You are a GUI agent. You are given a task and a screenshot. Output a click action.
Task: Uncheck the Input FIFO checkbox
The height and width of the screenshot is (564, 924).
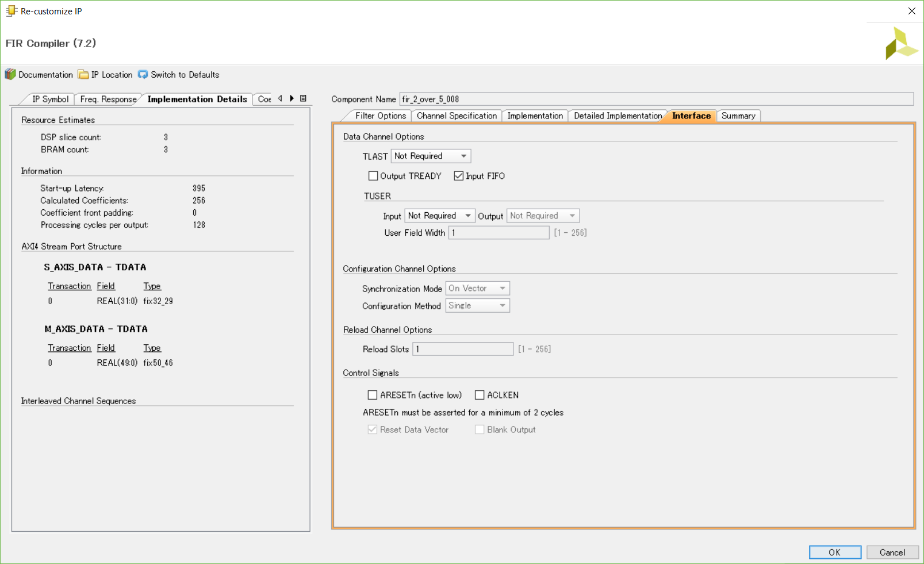point(459,176)
